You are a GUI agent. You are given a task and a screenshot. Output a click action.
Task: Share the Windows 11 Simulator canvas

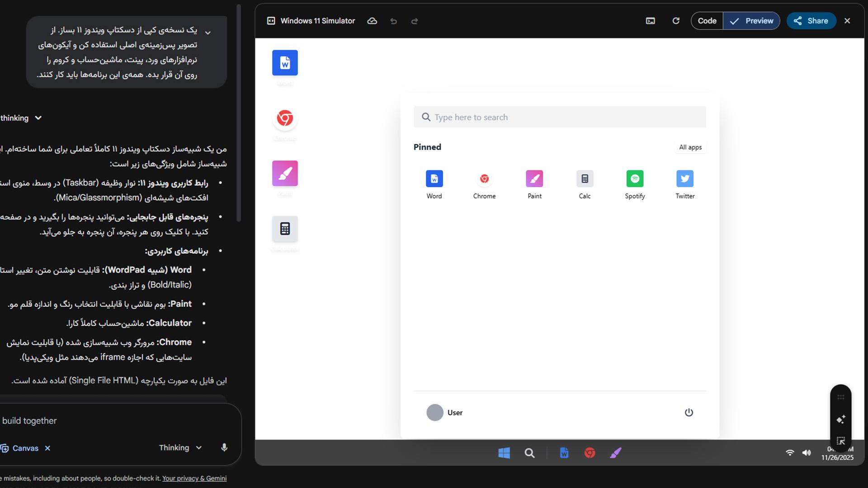[811, 21]
